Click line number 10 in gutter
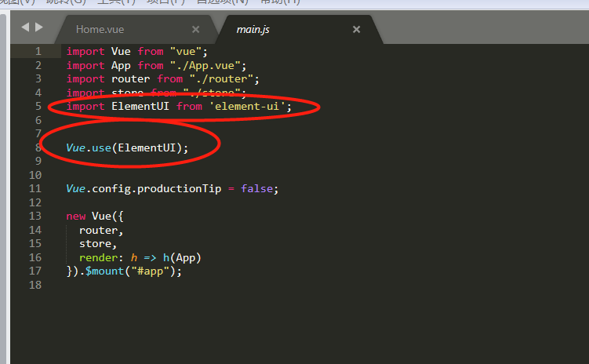 tap(35, 175)
